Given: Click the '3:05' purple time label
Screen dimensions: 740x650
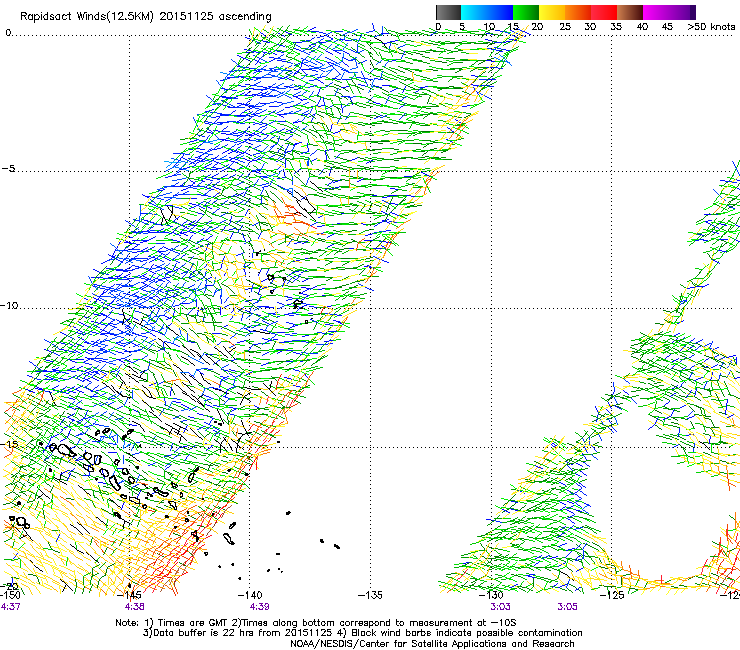Looking at the screenshot, I should point(567,607).
